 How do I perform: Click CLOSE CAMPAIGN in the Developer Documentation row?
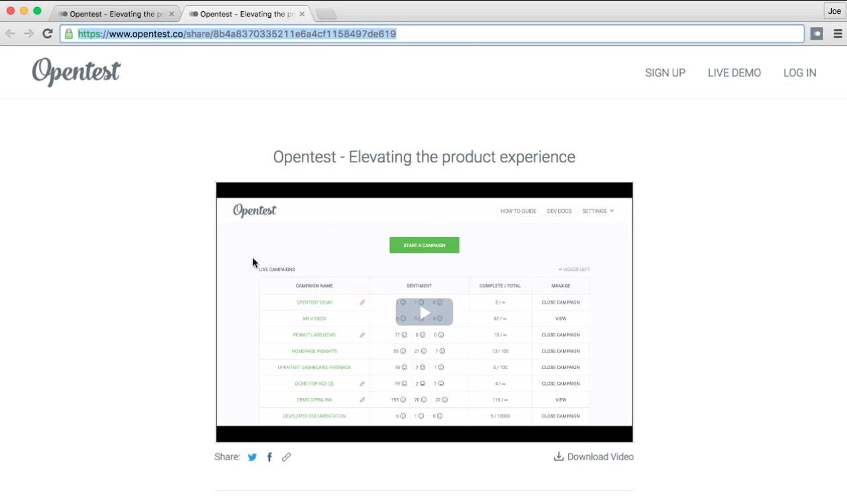click(561, 417)
